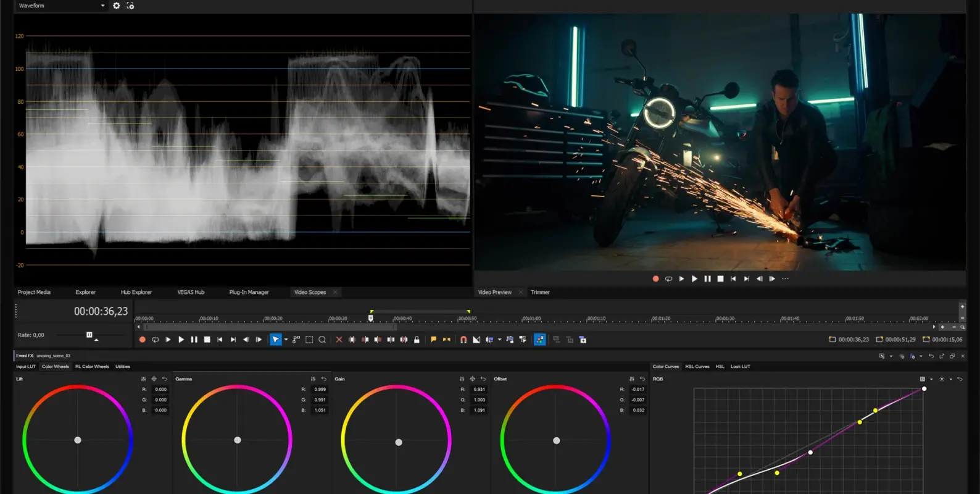Open the VEGAS Hub tab

191,292
